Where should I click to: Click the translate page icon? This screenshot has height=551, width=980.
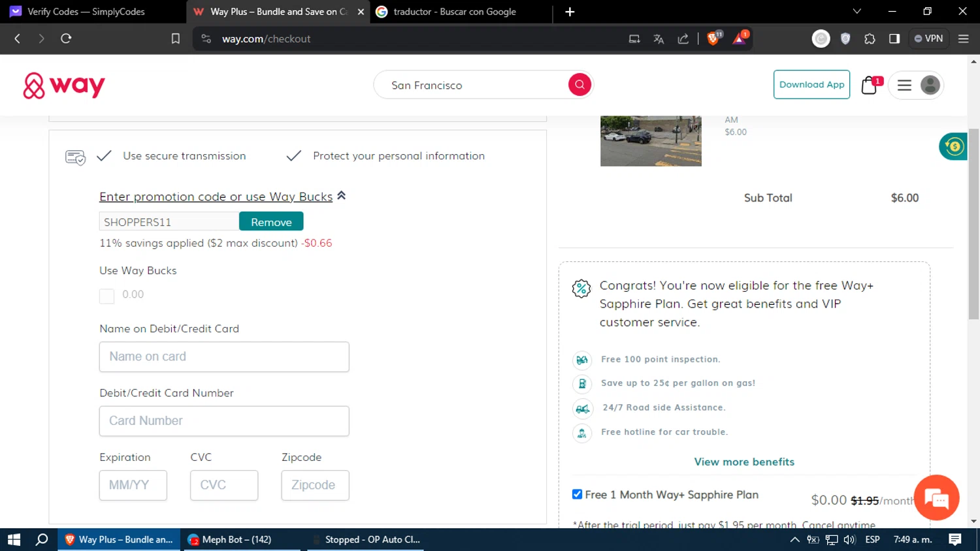coord(659,39)
